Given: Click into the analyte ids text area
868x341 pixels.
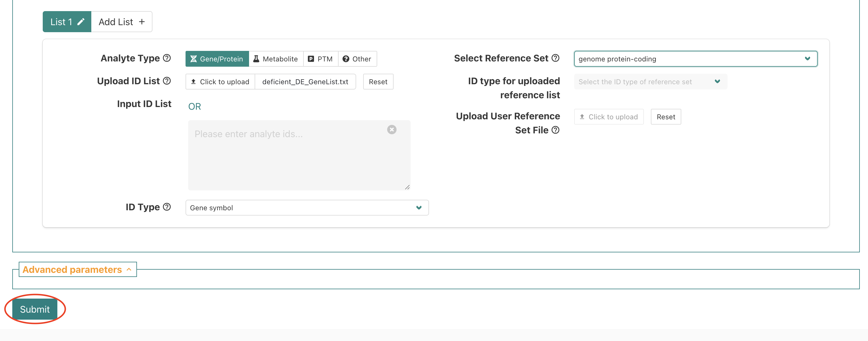Looking at the screenshot, I should coord(290,158).
